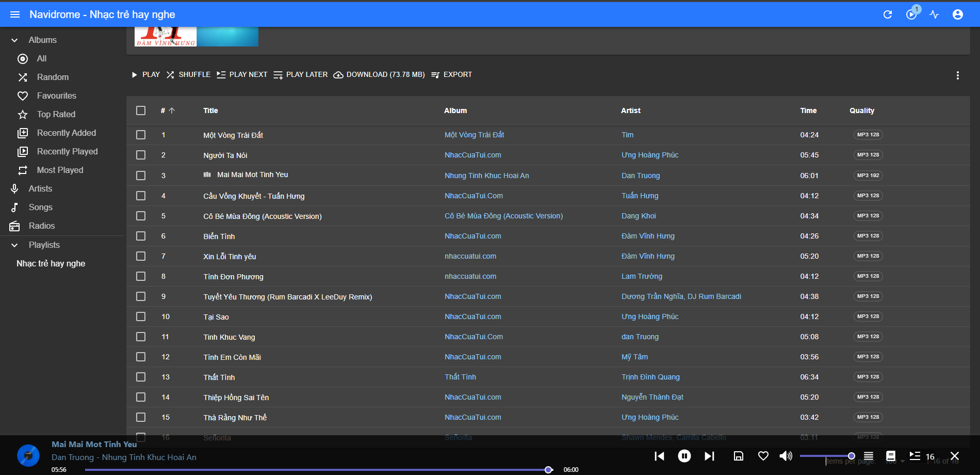Screen dimensions: 980x475
Task: Open the activity monitor icon
Action: [934, 14]
